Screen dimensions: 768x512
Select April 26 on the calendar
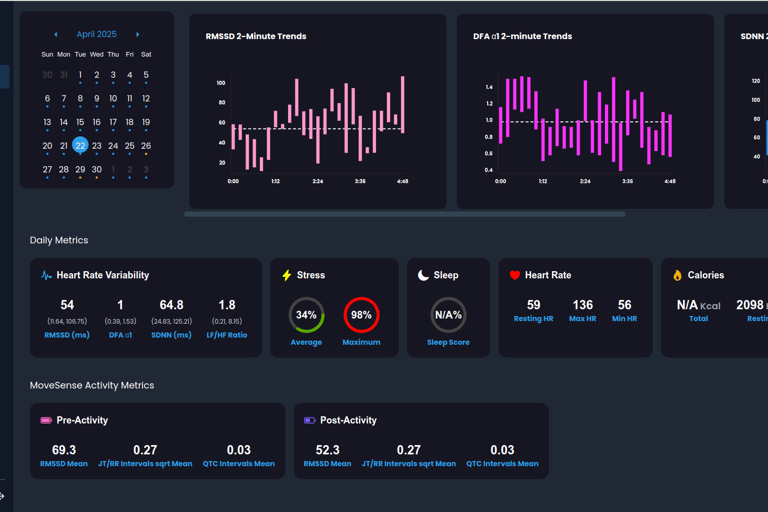(x=146, y=146)
